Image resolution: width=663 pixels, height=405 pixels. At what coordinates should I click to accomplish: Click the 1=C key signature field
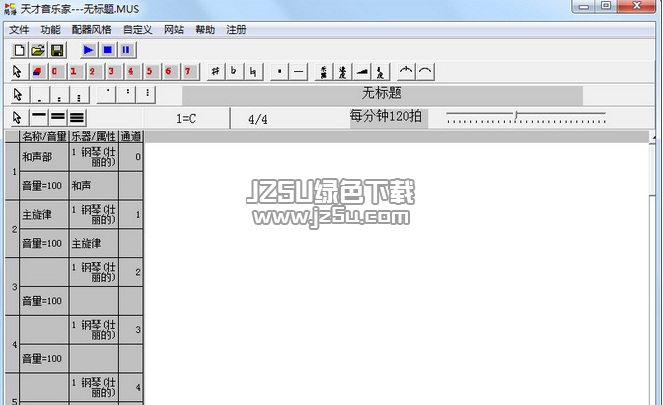pos(186,119)
